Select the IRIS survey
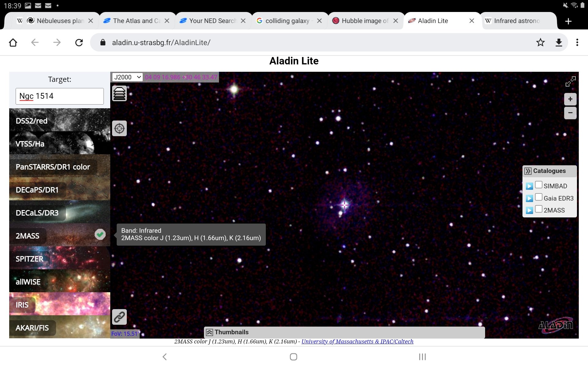The image size is (588, 368). 60,304
